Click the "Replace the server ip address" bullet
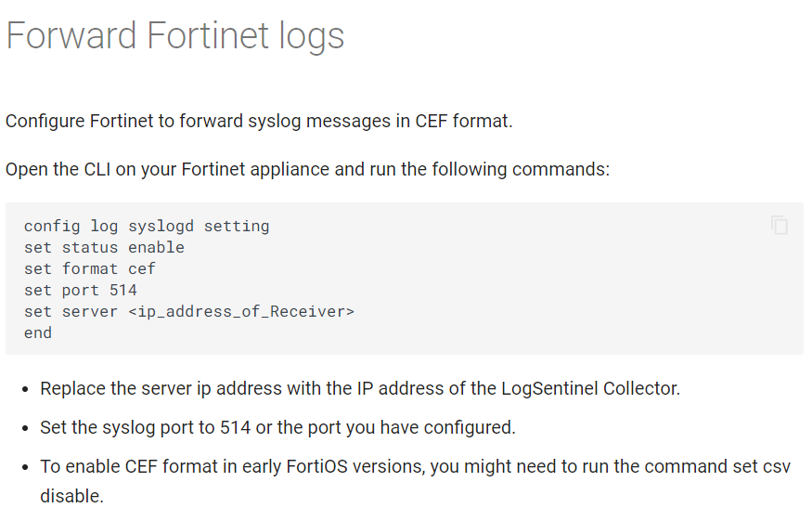 click(360, 388)
